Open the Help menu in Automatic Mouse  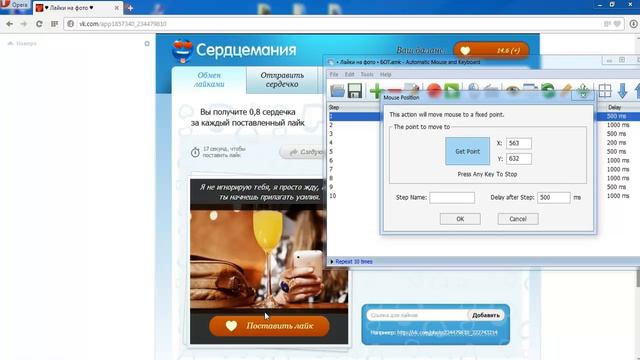click(x=385, y=74)
